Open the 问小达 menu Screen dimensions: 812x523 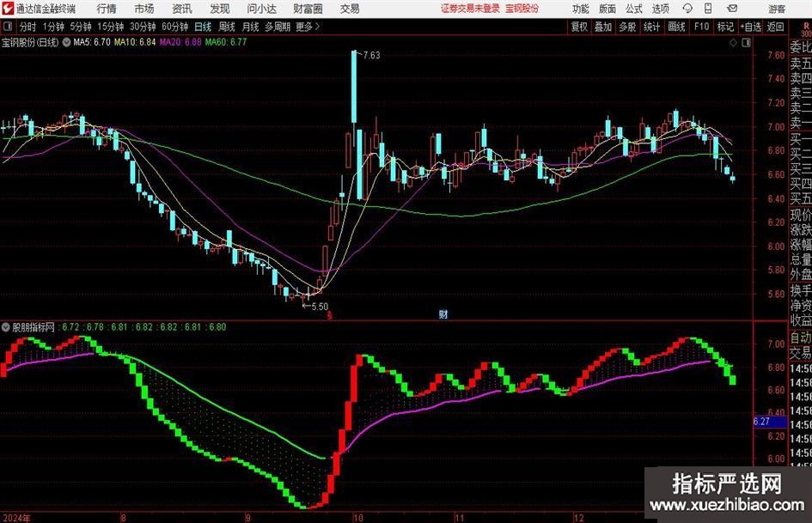pos(261,9)
